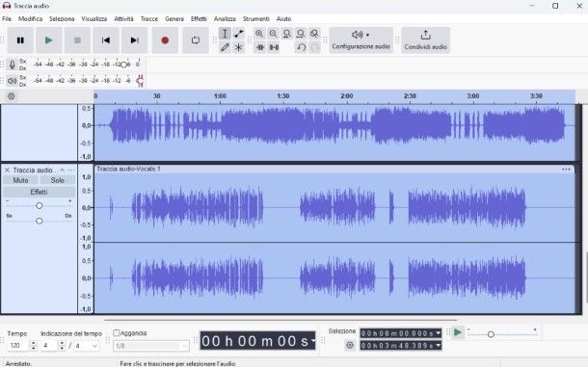Click the recording meter microphone icon
The image size is (588, 367).
tap(12, 65)
